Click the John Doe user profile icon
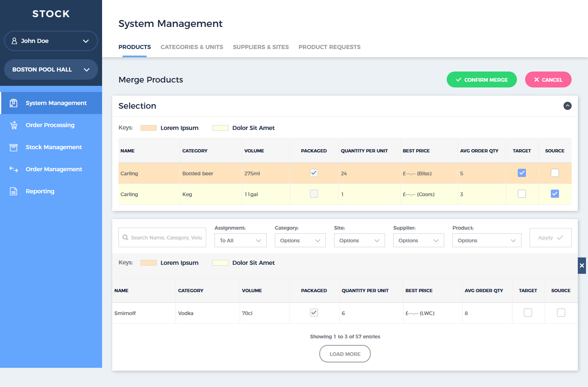 click(x=14, y=41)
